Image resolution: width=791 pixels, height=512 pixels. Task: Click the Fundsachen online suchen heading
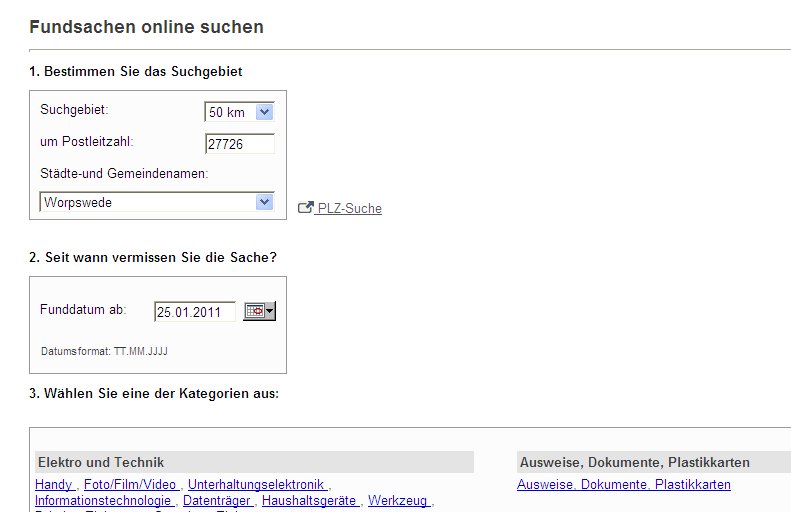[146, 27]
